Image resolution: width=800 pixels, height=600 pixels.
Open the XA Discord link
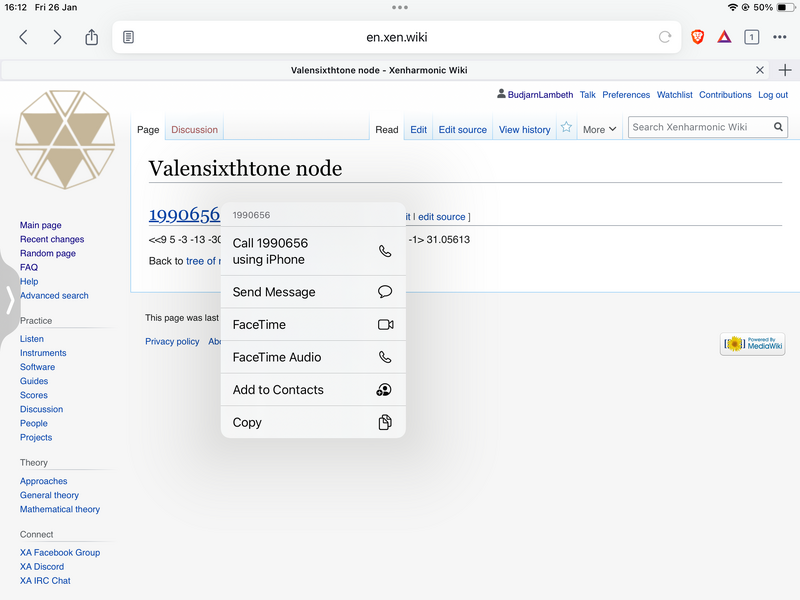[42, 566]
